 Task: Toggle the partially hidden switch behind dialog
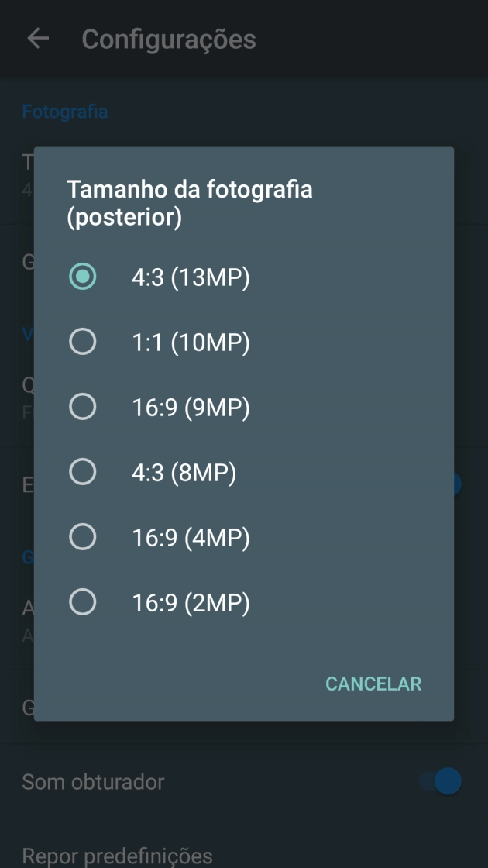click(x=457, y=485)
